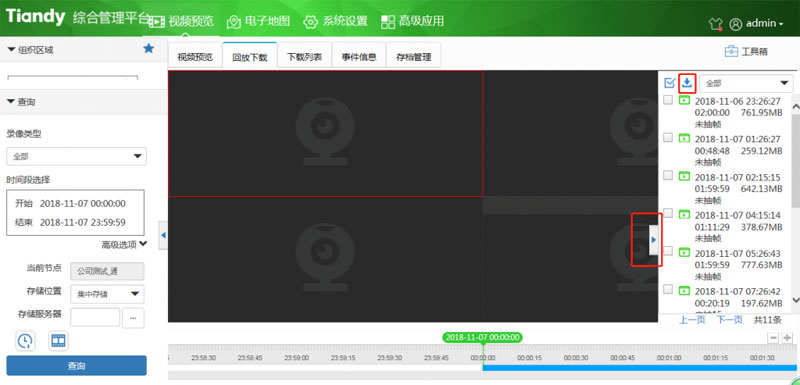Click the storage server input field
The image size is (800, 385).
point(95,317)
